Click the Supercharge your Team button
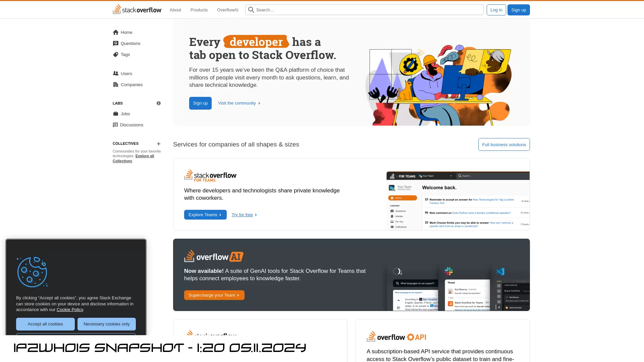This screenshot has width=644, height=362. [214, 295]
